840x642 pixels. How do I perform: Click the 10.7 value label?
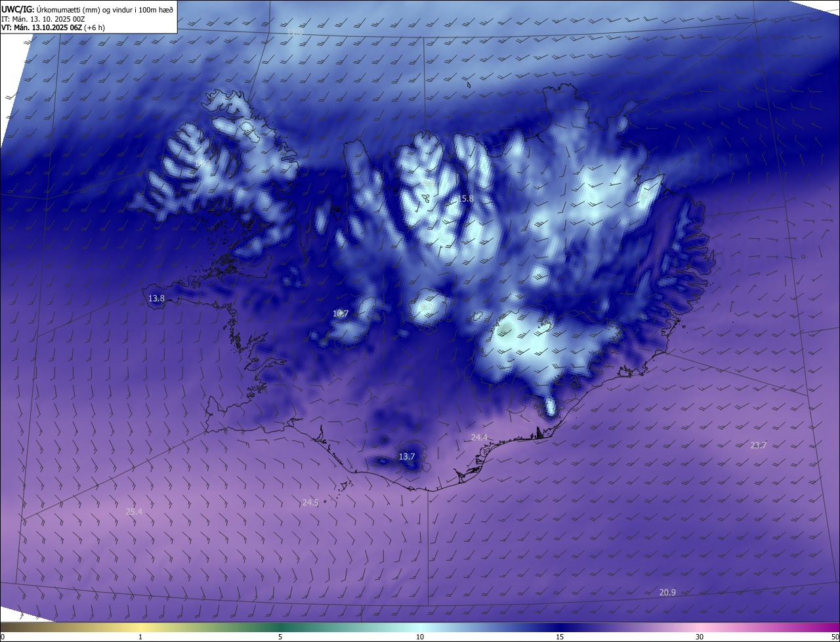[x=340, y=314]
